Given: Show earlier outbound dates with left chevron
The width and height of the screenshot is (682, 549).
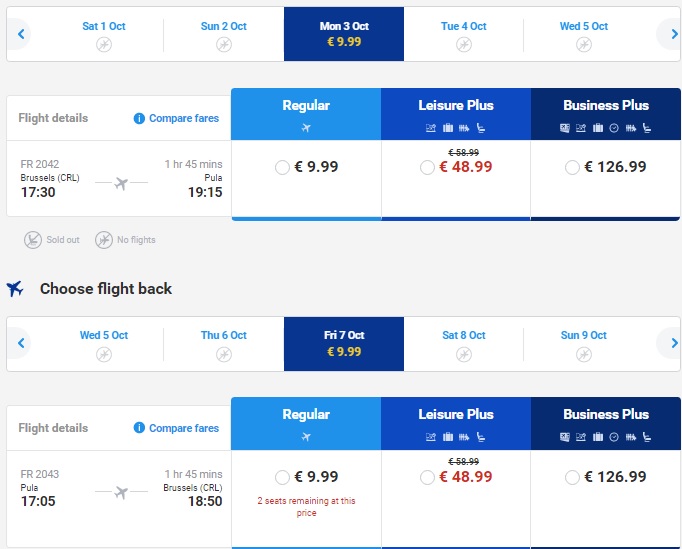Looking at the screenshot, I should click(21, 34).
